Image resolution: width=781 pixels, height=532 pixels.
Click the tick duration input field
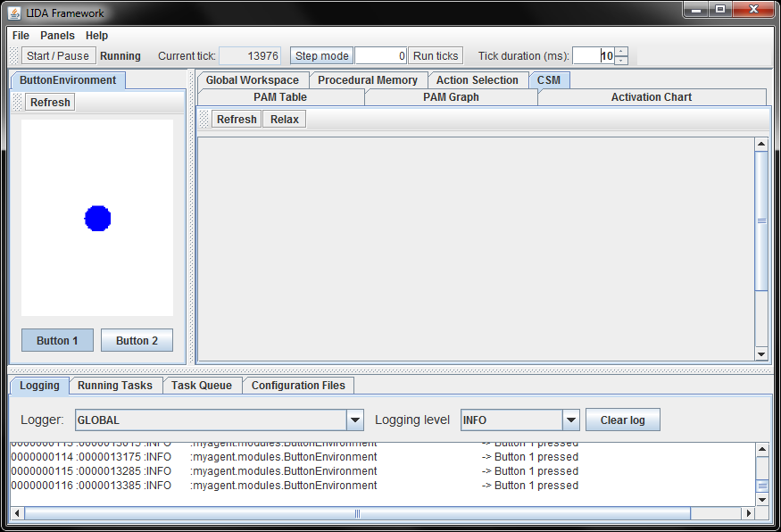click(593, 55)
